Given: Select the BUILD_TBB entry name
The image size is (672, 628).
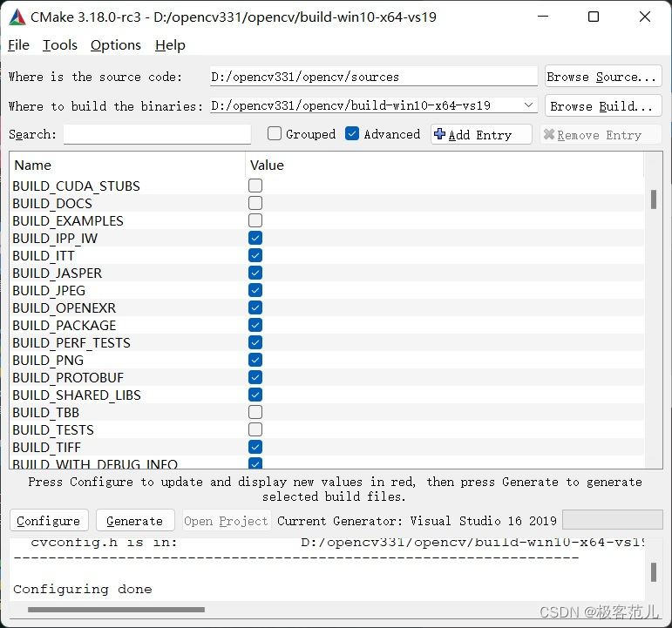Looking at the screenshot, I should (x=46, y=413).
